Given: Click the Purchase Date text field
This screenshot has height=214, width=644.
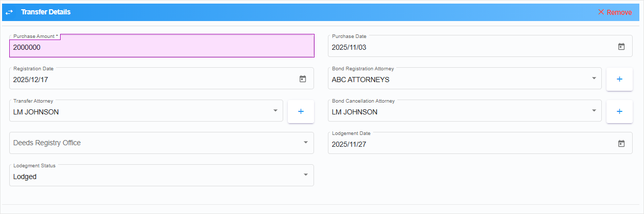Looking at the screenshot, I should 463,47.
